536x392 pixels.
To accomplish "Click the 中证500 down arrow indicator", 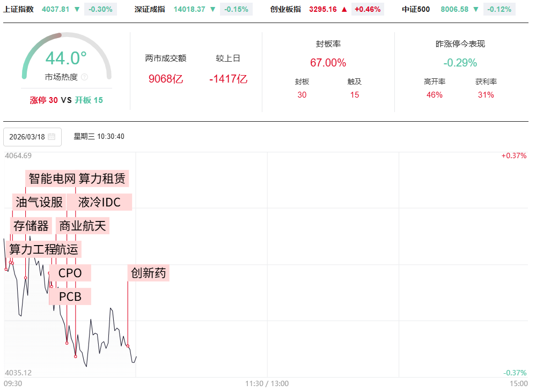I will coord(476,9).
